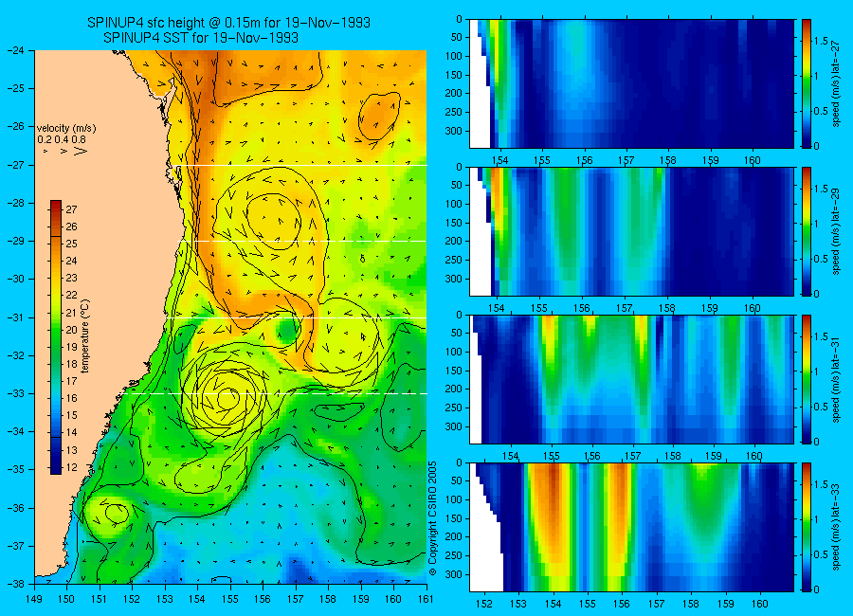Click the speed color bar for lat=-27

(x=807, y=83)
